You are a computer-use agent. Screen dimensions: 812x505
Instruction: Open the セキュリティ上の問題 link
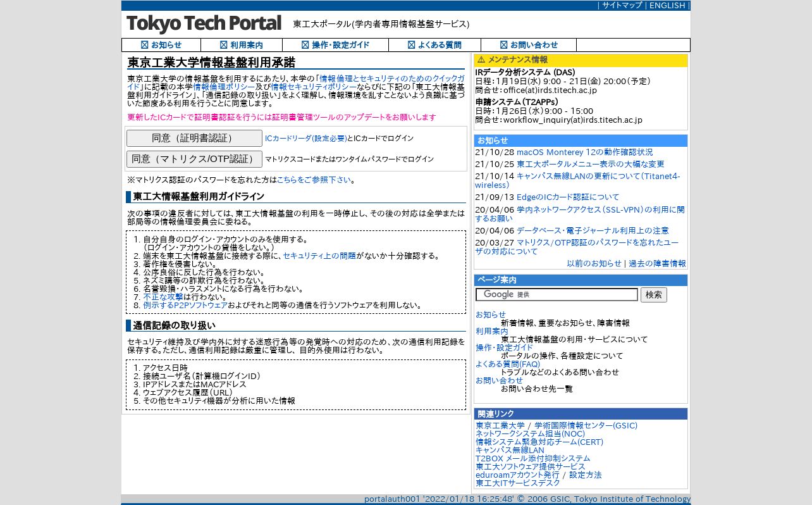pyautogui.click(x=319, y=256)
